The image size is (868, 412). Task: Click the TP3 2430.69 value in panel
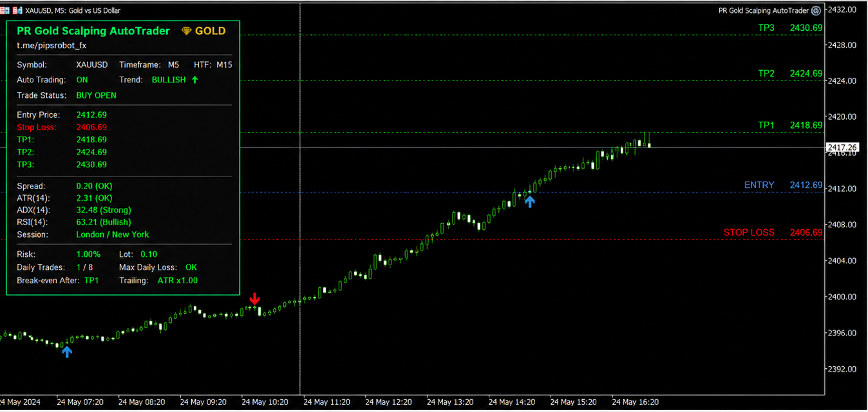pos(91,164)
